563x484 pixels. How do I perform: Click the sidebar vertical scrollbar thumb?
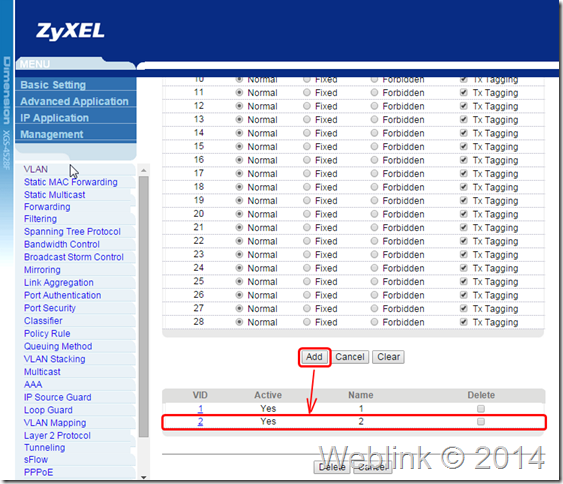click(144, 306)
